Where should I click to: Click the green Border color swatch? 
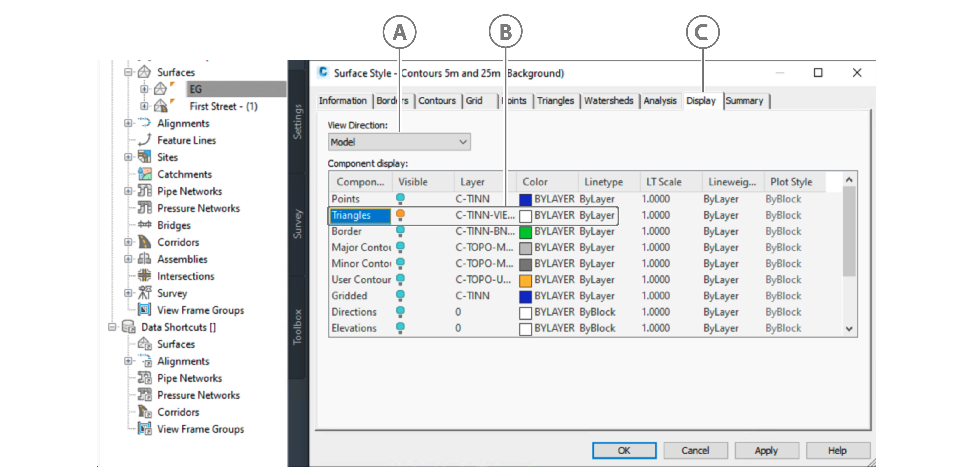525,232
